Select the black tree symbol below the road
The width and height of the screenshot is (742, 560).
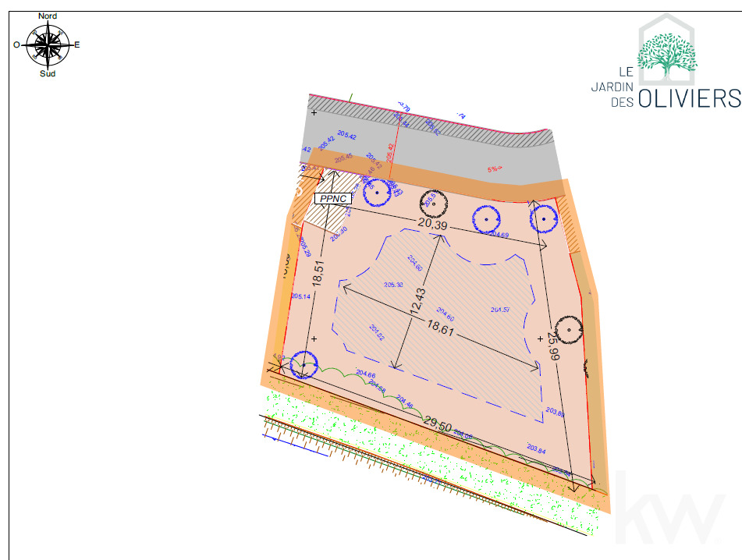(435, 202)
